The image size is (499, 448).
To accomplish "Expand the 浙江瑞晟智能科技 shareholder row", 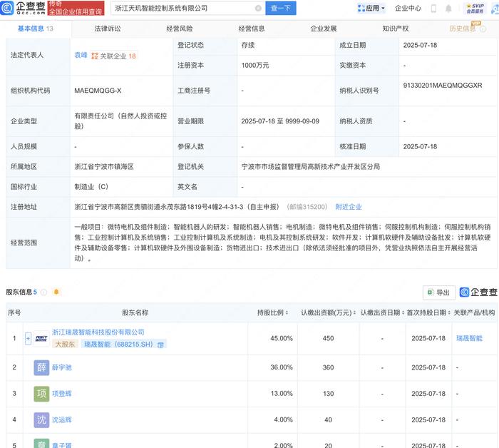I will 28,338.
